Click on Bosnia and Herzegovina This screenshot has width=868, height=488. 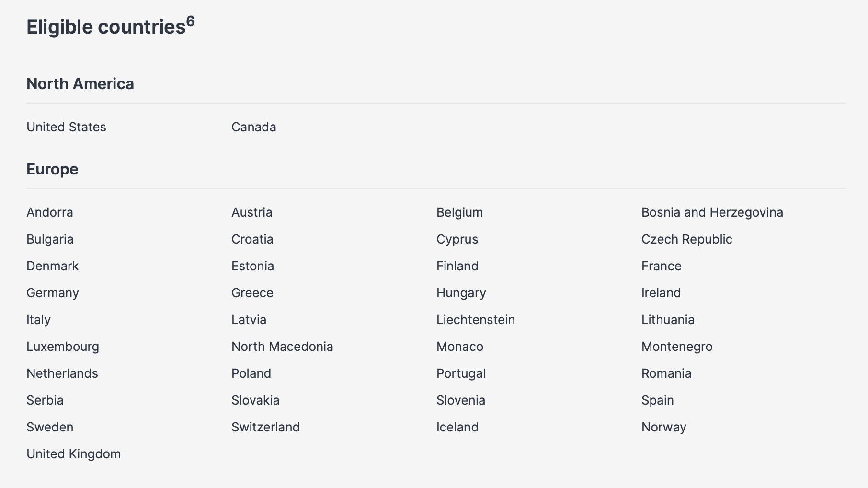(x=712, y=212)
